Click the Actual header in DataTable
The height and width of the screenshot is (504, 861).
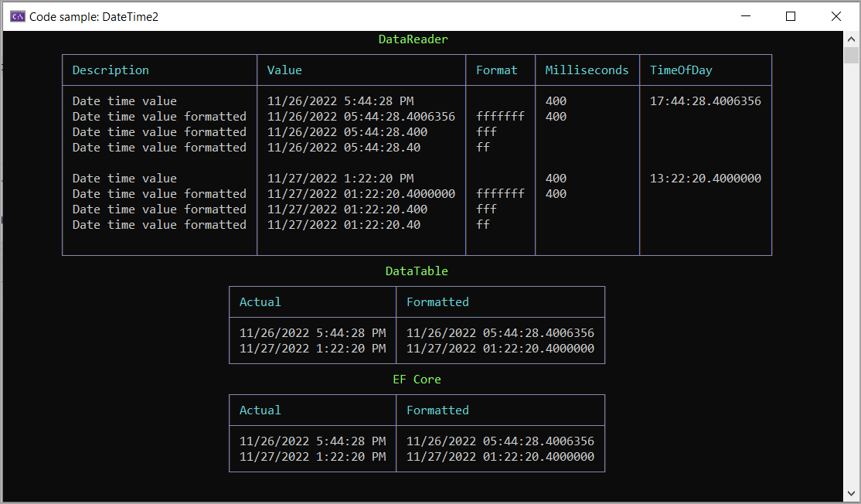pos(260,302)
